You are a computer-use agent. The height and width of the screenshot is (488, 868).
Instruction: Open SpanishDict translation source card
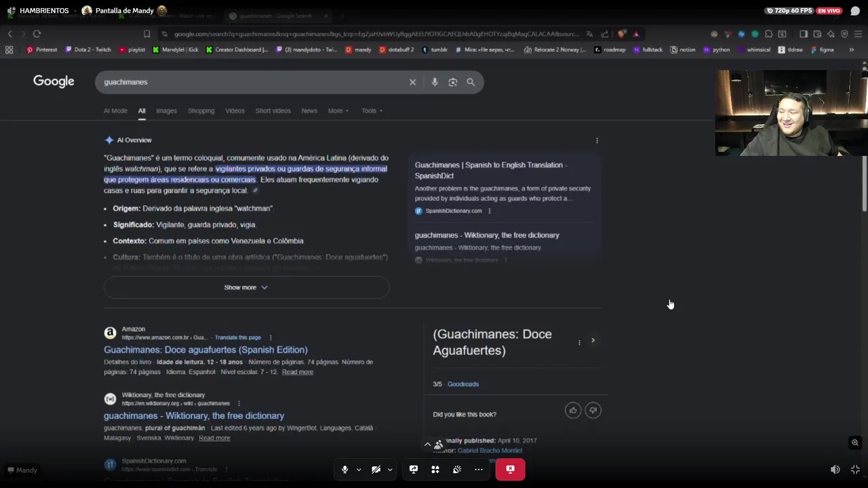point(504,188)
